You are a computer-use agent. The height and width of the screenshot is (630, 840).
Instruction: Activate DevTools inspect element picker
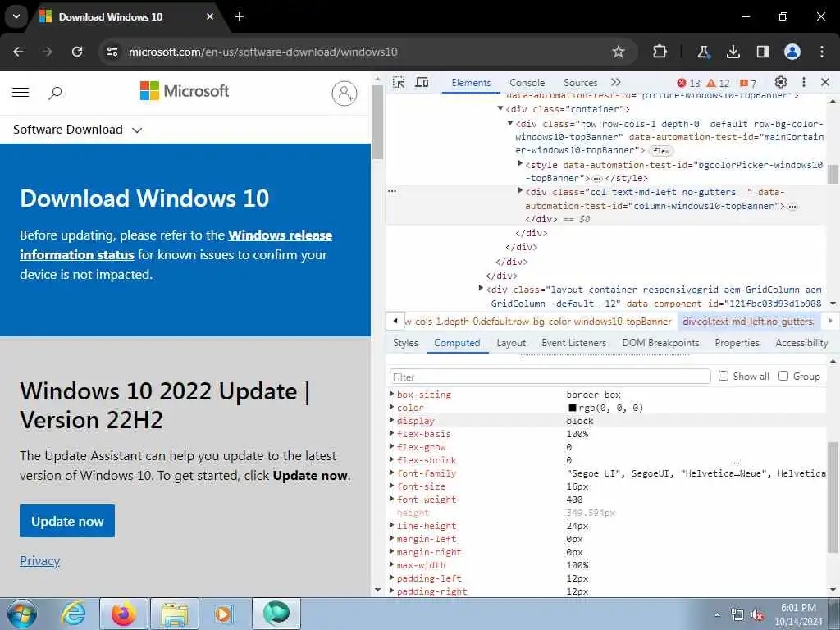click(x=399, y=83)
